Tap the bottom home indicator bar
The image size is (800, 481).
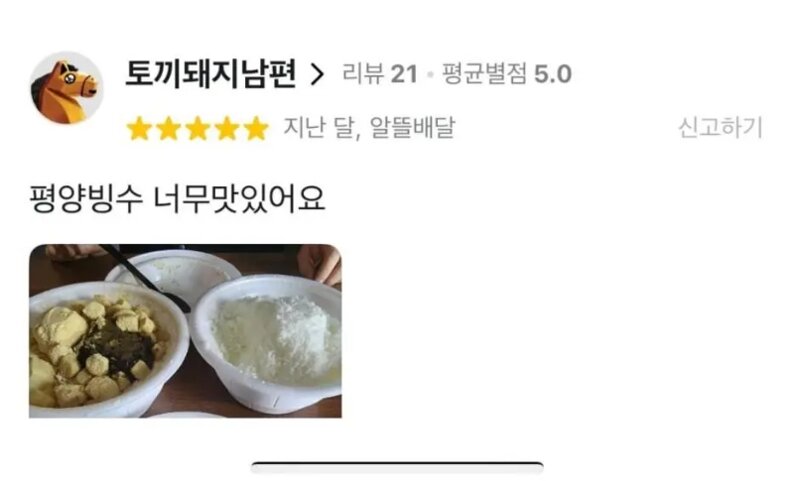point(397,465)
